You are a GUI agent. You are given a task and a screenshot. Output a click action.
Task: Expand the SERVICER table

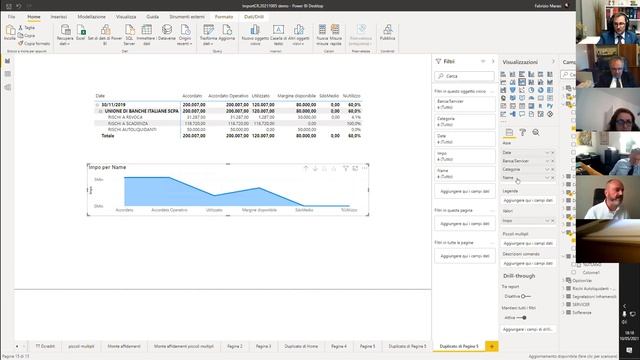click(x=564, y=304)
